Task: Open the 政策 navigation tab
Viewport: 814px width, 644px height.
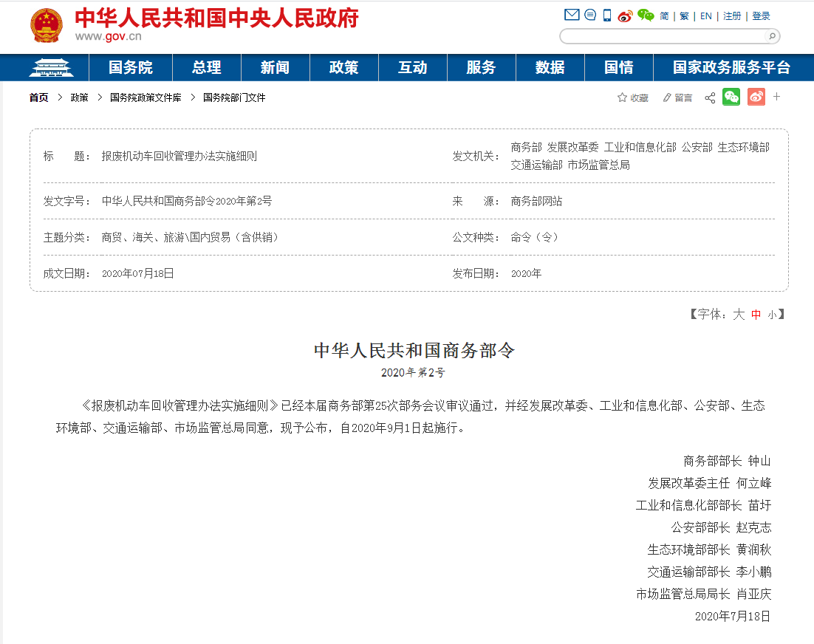Action: point(343,67)
